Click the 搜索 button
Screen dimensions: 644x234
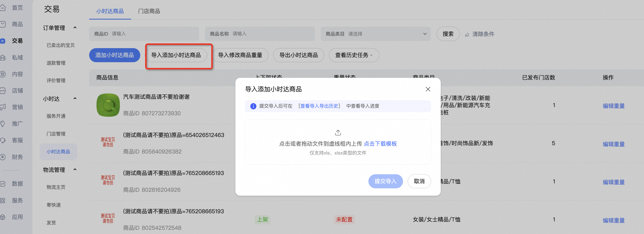448,34
